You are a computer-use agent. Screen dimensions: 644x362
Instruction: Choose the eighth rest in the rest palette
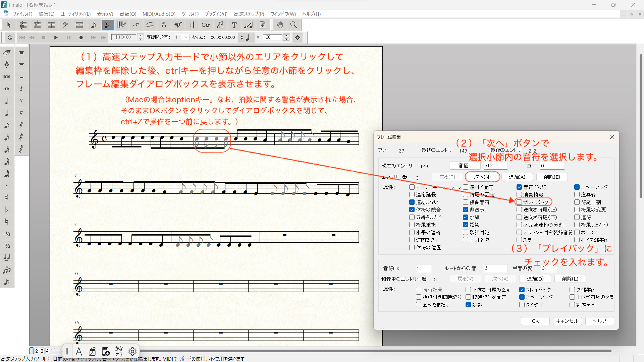tap(21, 101)
